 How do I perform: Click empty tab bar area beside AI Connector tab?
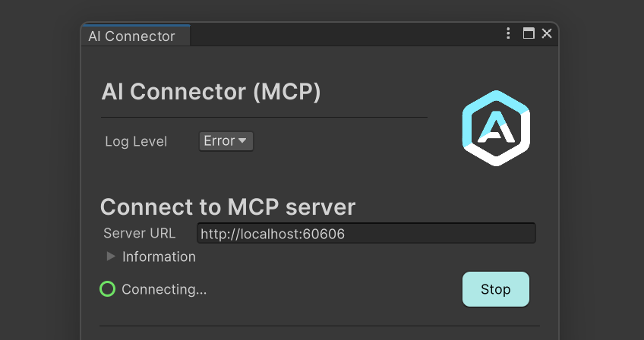point(345,35)
